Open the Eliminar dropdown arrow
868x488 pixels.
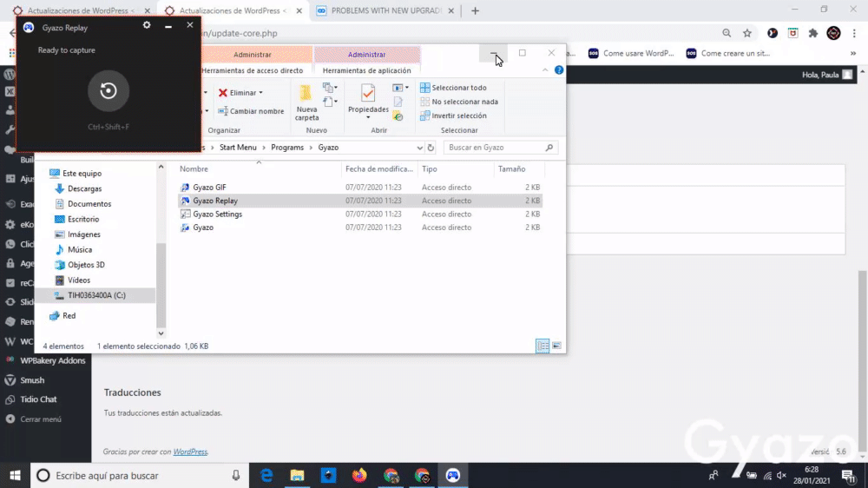coord(260,93)
